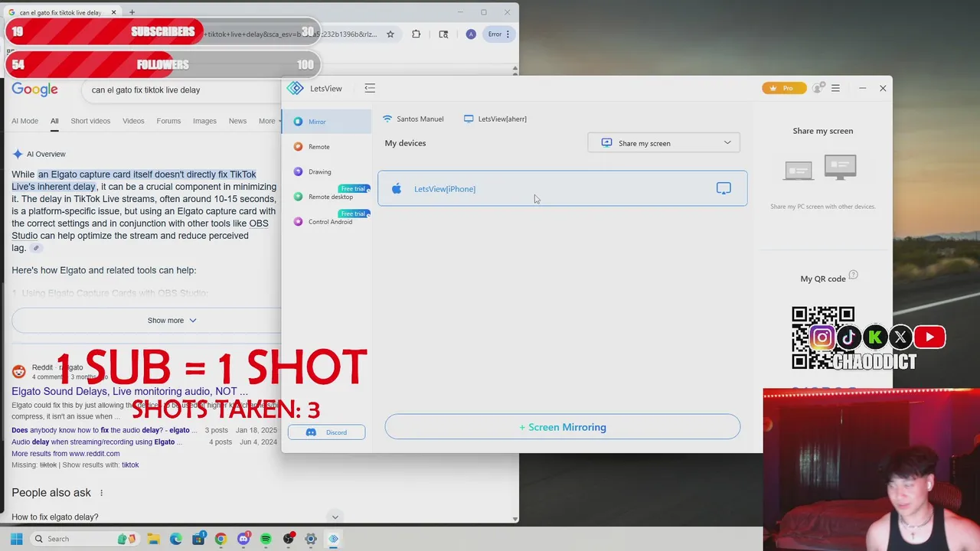This screenshot has height=551, width=980.
Task: Follow the OBS Studio link in AI Overview
Action: point(139,230)
